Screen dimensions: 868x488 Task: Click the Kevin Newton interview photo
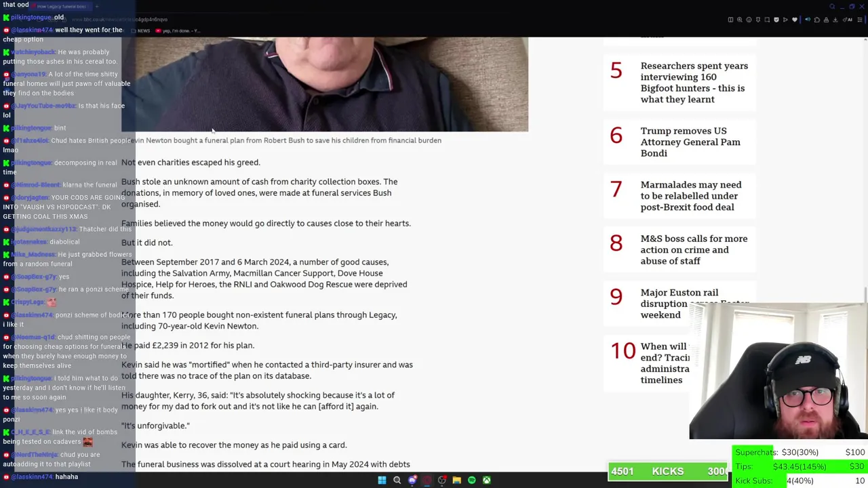325,84
